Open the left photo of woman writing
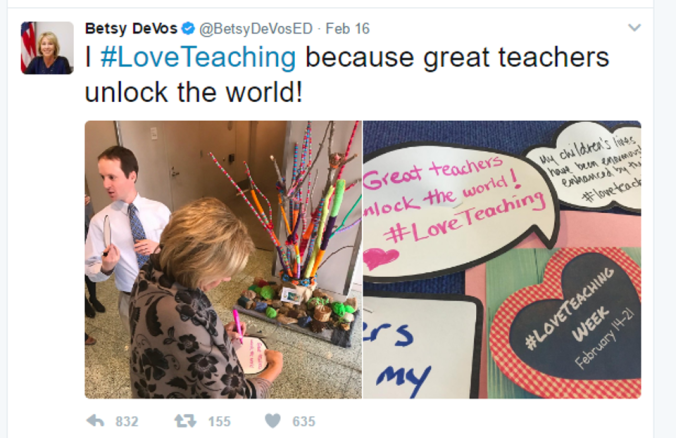Viewport: 676px width, 438px height. coord(223,260)
